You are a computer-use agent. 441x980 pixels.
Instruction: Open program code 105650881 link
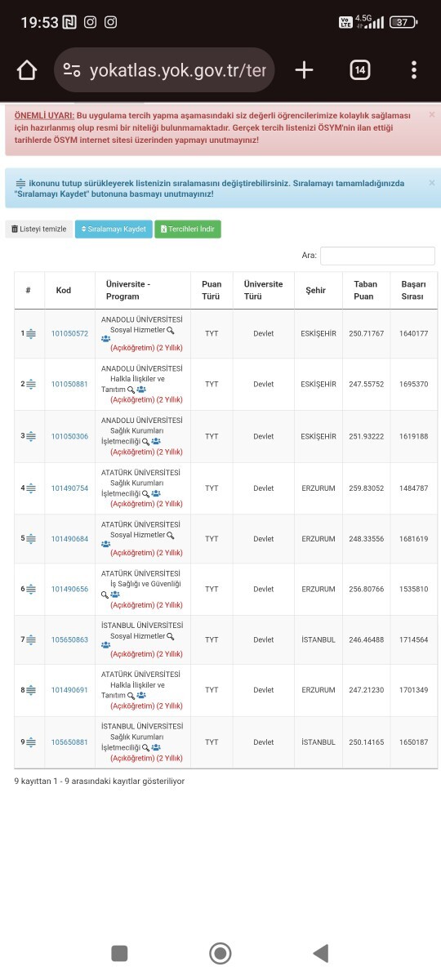tap(69, 742)
